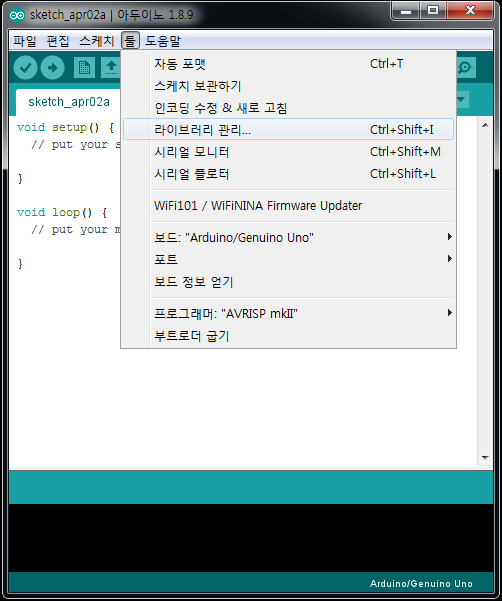Expand the 보드 "Arduino/Genuino Uno" submenu
Screen dimensions: 502x601
click(x=288, y=237)
